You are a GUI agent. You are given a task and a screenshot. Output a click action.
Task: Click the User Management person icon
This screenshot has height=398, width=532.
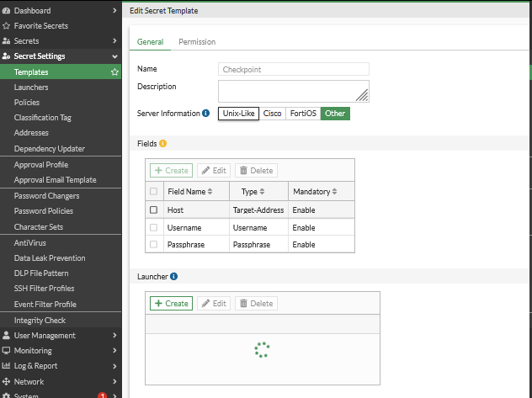(6, 335)
